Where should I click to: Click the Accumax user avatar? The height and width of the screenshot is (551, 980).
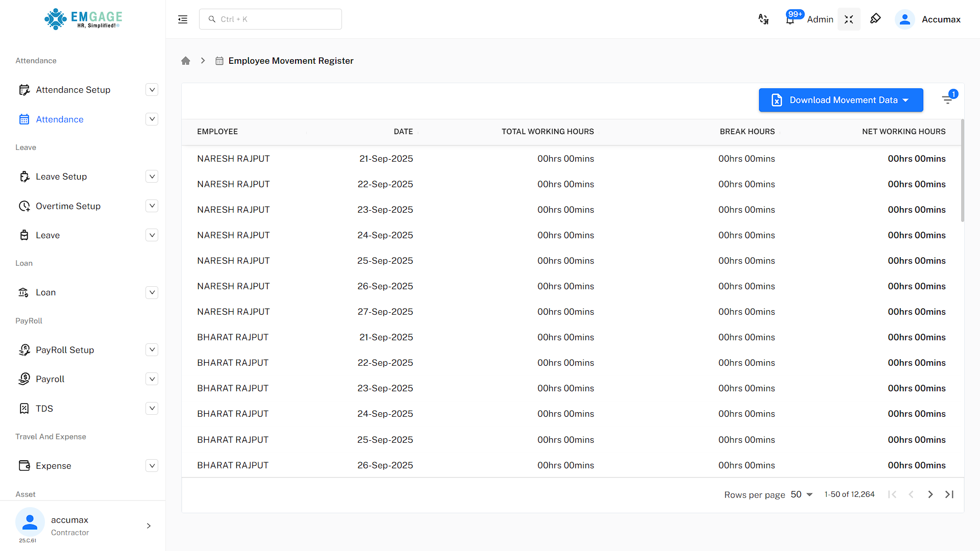pos(904,19)
